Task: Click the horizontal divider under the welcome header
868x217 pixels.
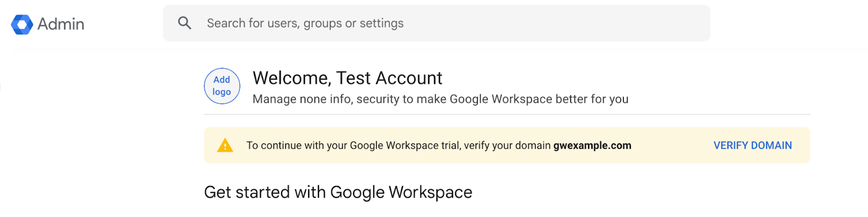Action: 507,114
